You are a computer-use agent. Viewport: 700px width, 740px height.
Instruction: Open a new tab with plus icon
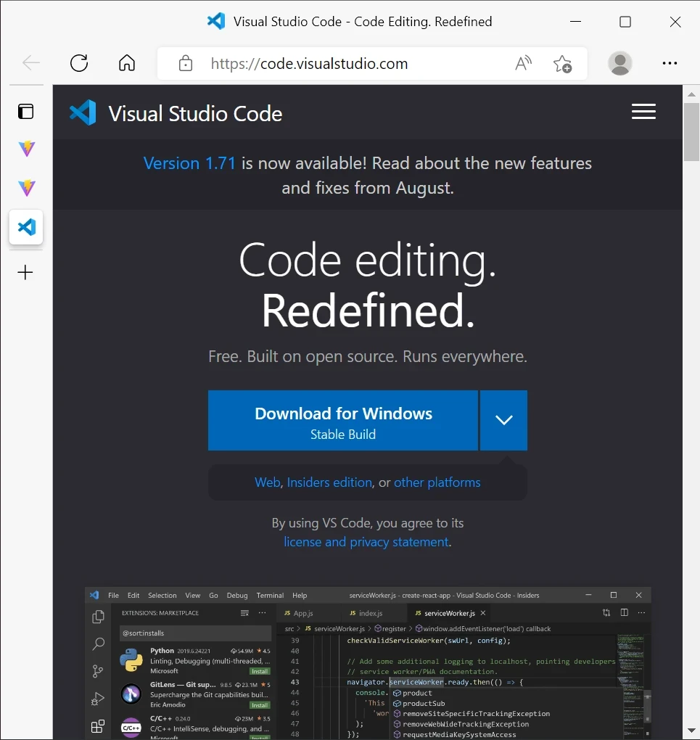[x=25, y=272]
